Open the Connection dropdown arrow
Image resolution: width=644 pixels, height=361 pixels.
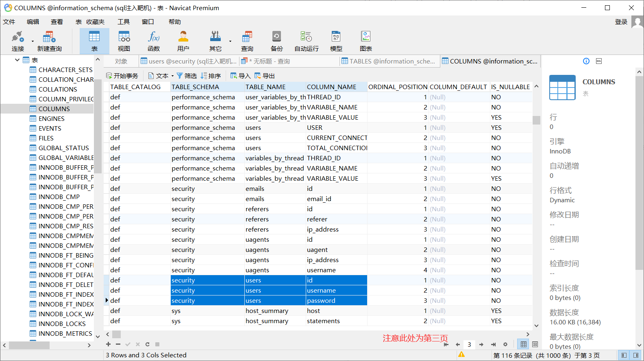pyautogui.click(x=33, y=41)
